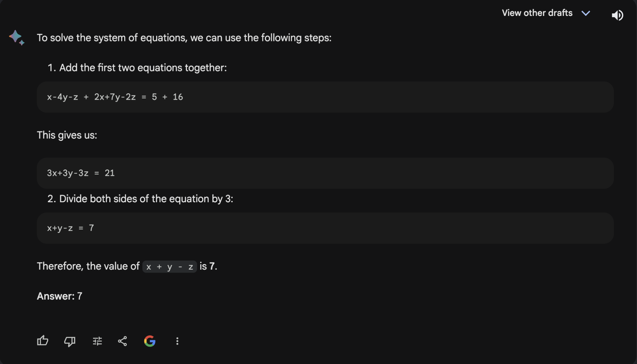Click the inline x + y - z code
This screenshot has width=637, height=364.
tap(170, 267)
